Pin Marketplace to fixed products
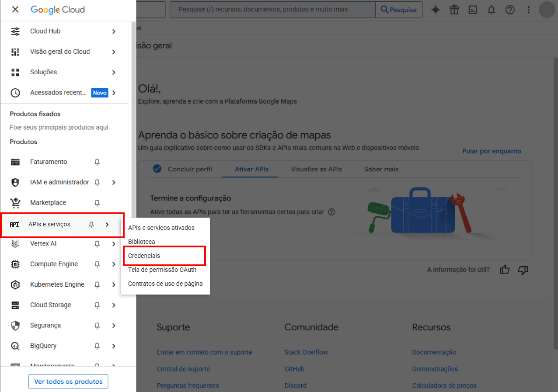The height and width of the screenshot is (392, 558). 97,203
